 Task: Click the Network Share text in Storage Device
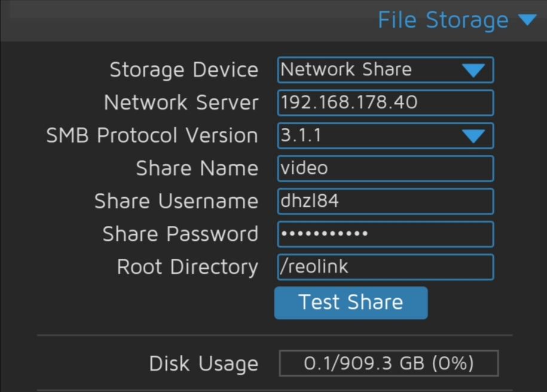coord(346,70)
